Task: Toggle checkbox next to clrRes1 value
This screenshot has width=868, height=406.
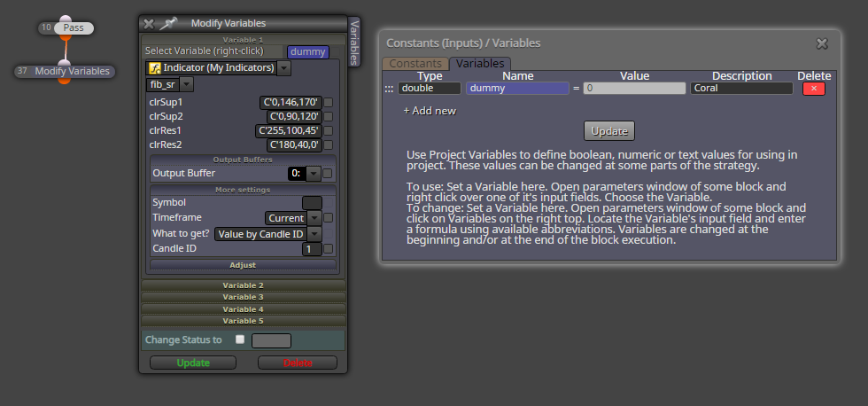Action: (329, 130)
